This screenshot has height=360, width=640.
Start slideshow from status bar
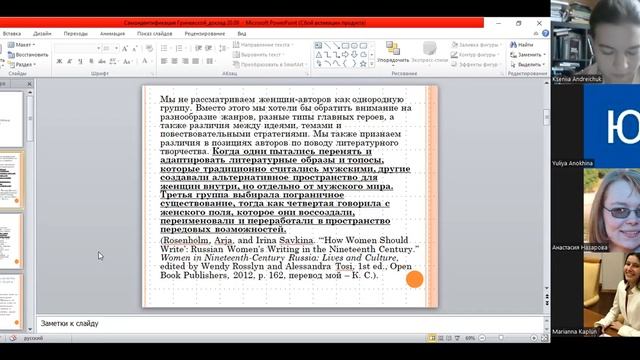[x=458, y=338]
